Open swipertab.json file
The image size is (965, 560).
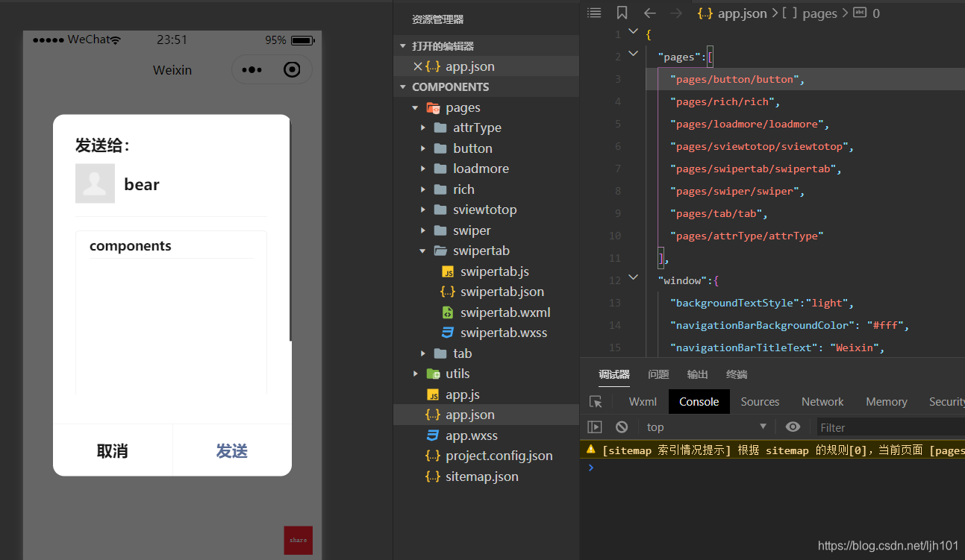point(502,292)
